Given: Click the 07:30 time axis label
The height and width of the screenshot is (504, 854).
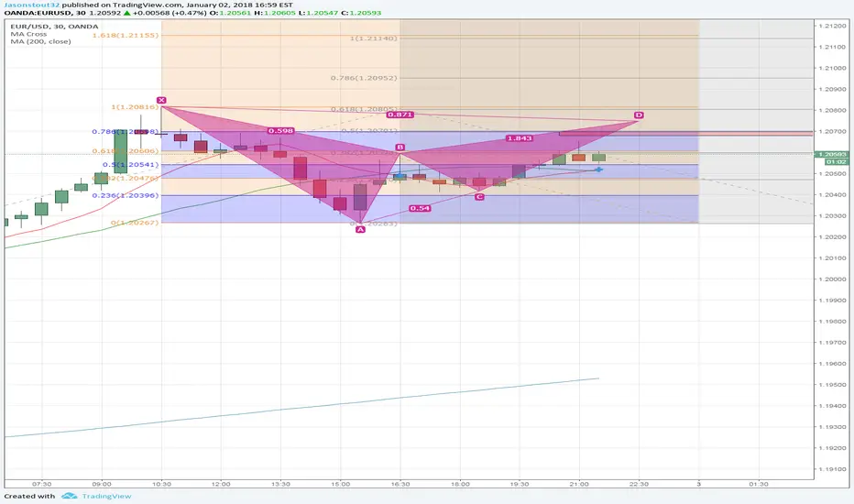Looking at the screenshot, I should coord(42,484).
